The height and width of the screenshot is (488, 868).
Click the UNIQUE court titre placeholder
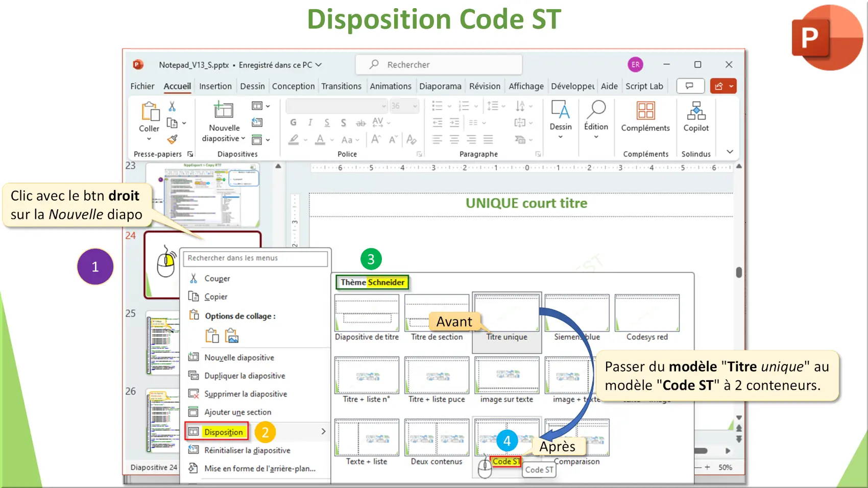coord(521,204)
